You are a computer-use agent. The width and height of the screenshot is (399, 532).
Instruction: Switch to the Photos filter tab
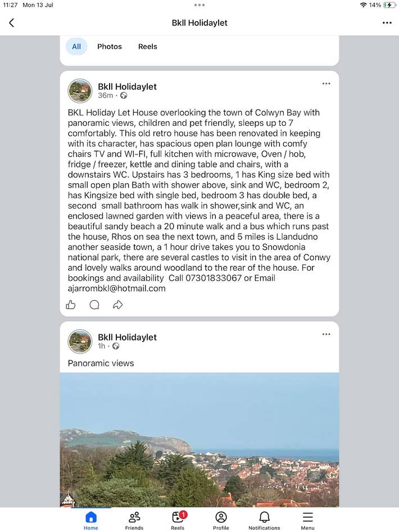tap(110, 47)
